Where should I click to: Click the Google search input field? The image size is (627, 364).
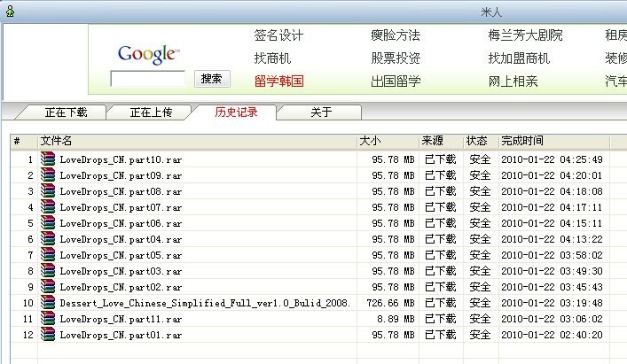[x=147, y=79]
